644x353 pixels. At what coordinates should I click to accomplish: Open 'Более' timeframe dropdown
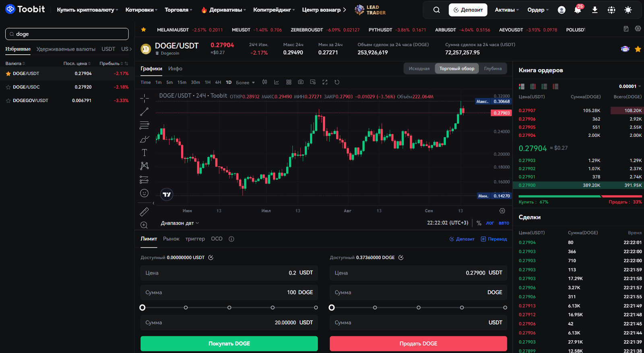coord(245,83)
